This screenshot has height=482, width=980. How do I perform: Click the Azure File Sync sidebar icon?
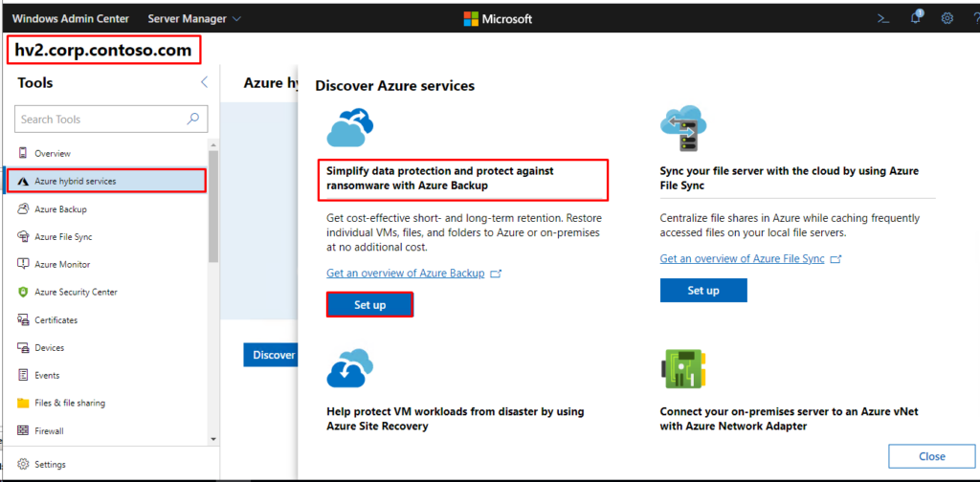tap(23, 236)
